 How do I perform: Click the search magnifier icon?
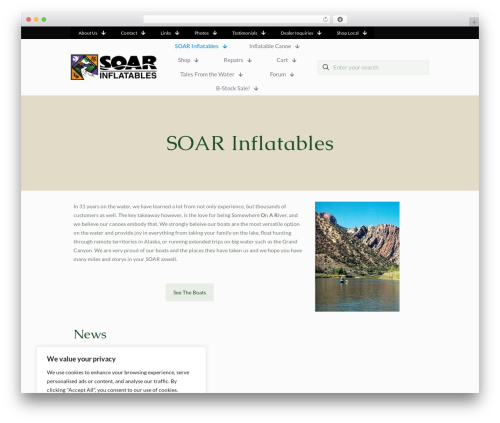[325, 67]
